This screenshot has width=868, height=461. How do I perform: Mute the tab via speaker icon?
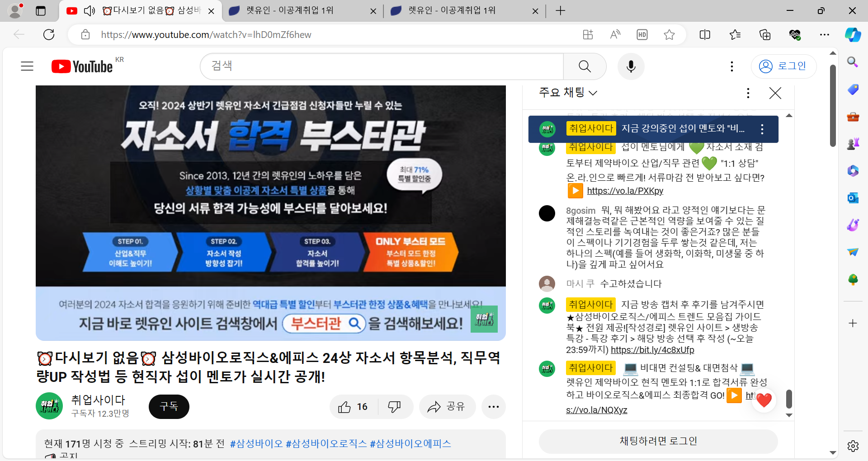90,11
